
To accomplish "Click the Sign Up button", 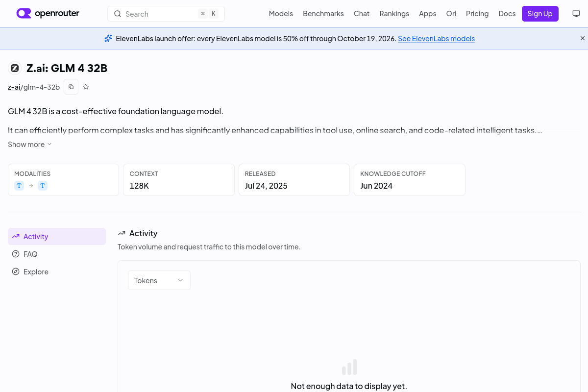I will click(540, 14).
